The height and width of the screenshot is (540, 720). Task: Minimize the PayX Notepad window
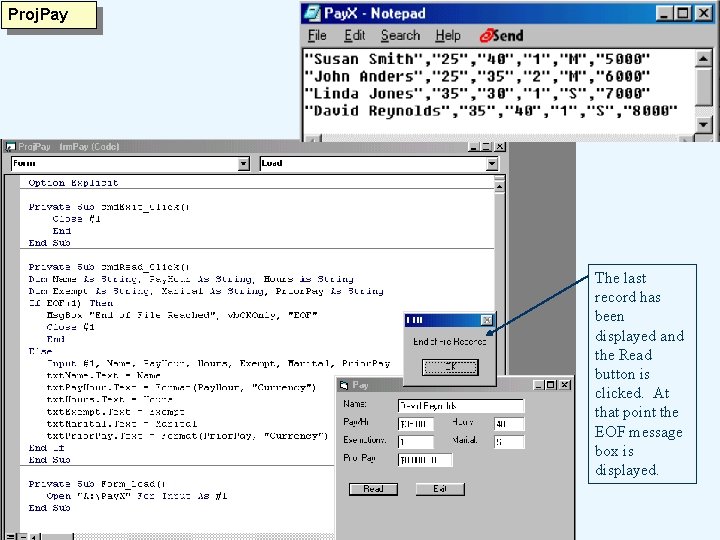pyautogui.click(x=664, y=13)
